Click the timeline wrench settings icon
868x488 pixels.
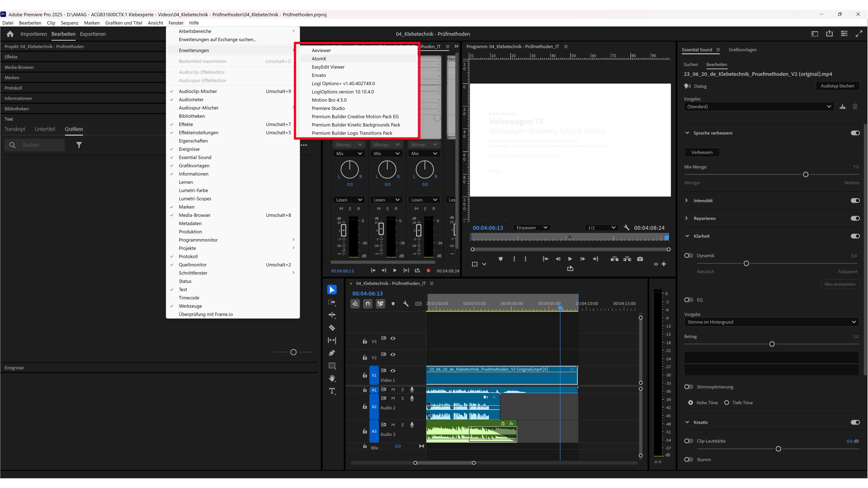pos(406,304)
